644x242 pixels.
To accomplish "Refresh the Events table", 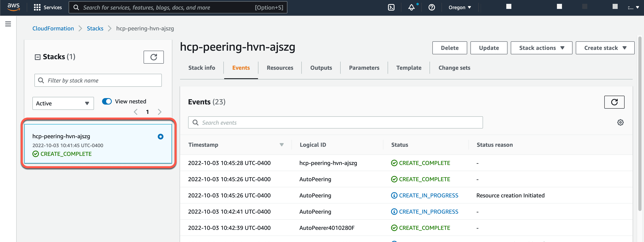I will pos(614,102).
